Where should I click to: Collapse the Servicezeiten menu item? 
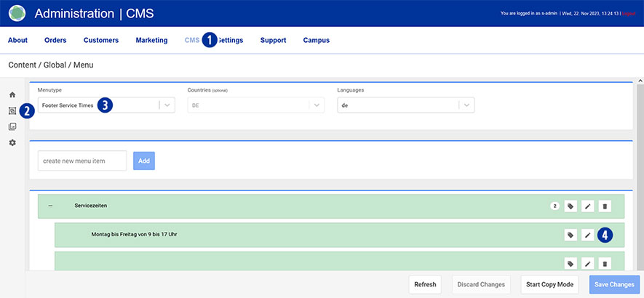(50, 206)
